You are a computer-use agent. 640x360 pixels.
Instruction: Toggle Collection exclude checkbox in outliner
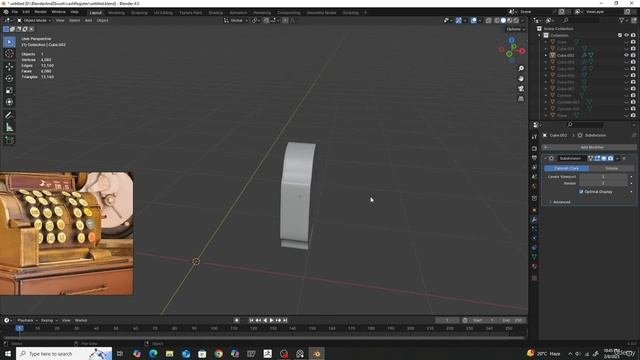pyautogui.click(x=620, y=36)
